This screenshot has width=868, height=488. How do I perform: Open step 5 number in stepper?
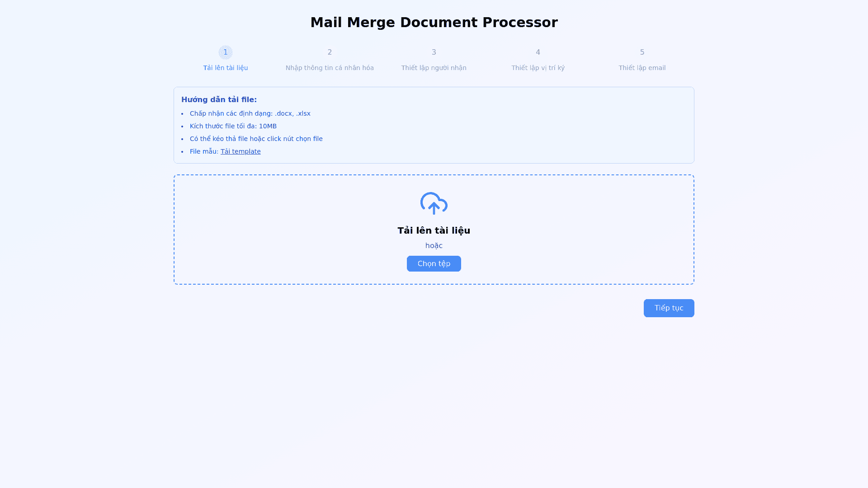[x=642, y=52]
